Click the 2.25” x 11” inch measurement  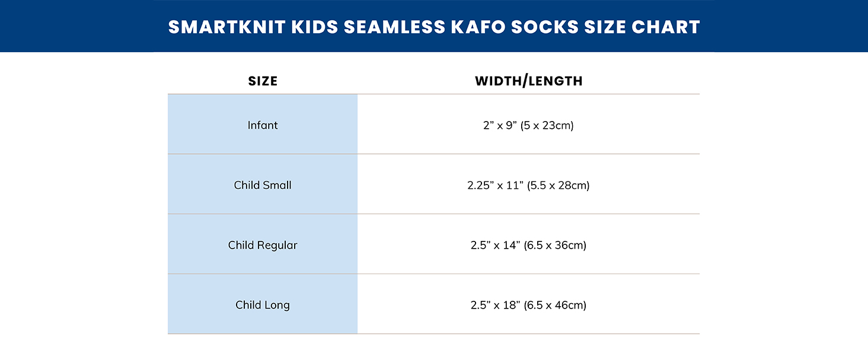[493, 185]
